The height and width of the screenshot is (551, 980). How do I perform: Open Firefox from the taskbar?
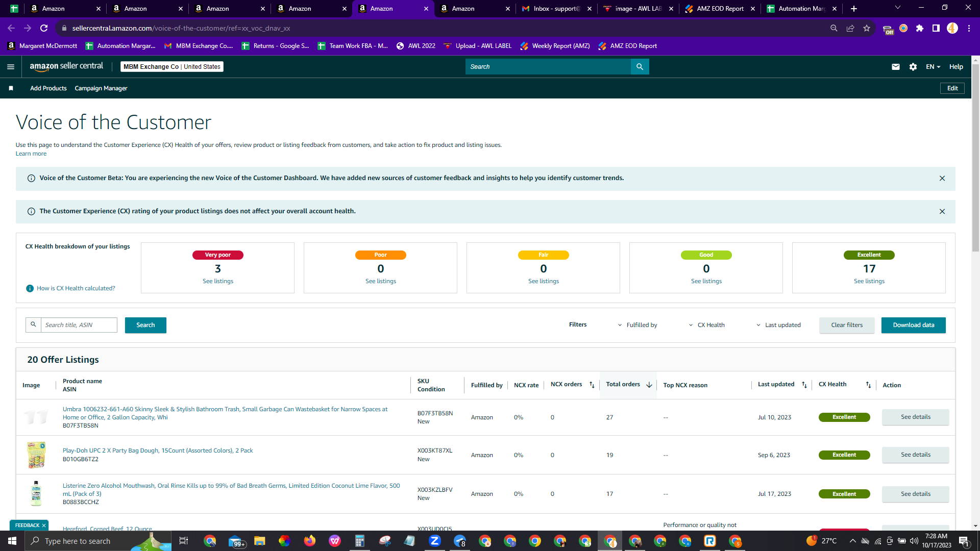pyautogui.click(x=310, y=541)
